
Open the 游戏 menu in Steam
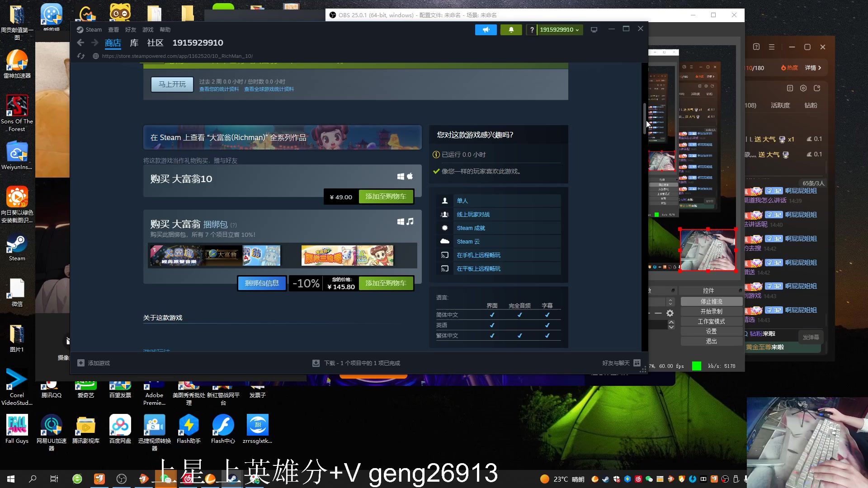pyautogui.click(x=148, y=30)
